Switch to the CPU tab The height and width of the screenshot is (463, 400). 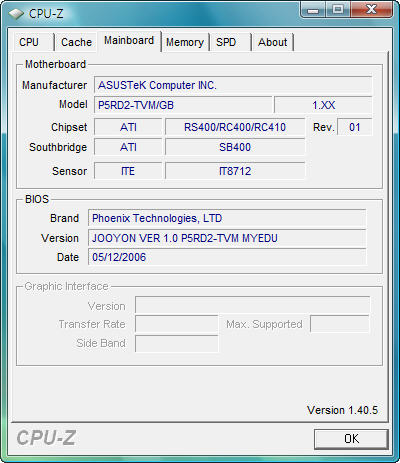point(33,42)
